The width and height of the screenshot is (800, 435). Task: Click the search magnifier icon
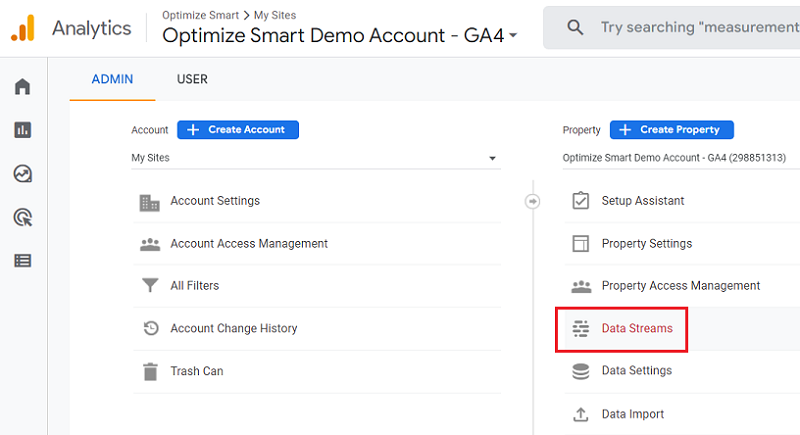pos(575,27)
